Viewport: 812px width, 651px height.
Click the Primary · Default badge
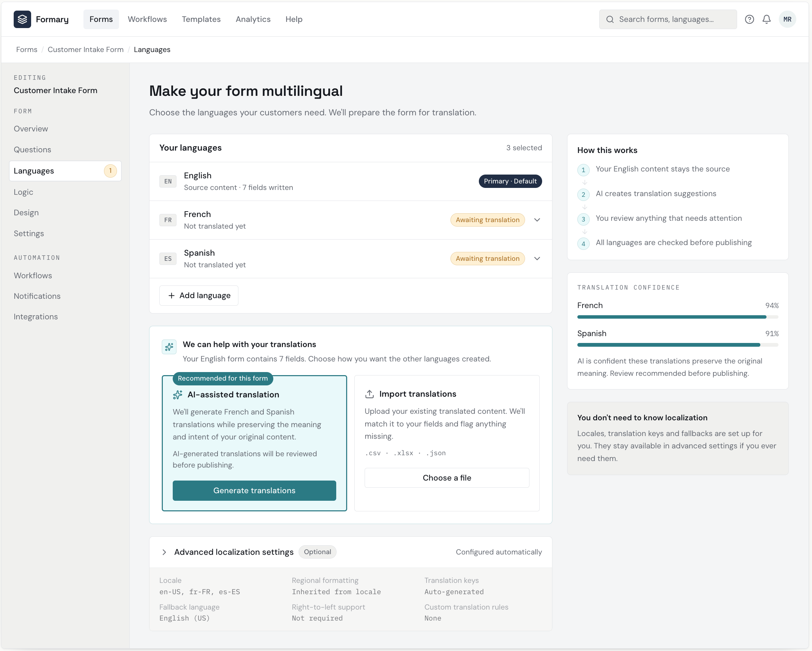pos(510,181)
